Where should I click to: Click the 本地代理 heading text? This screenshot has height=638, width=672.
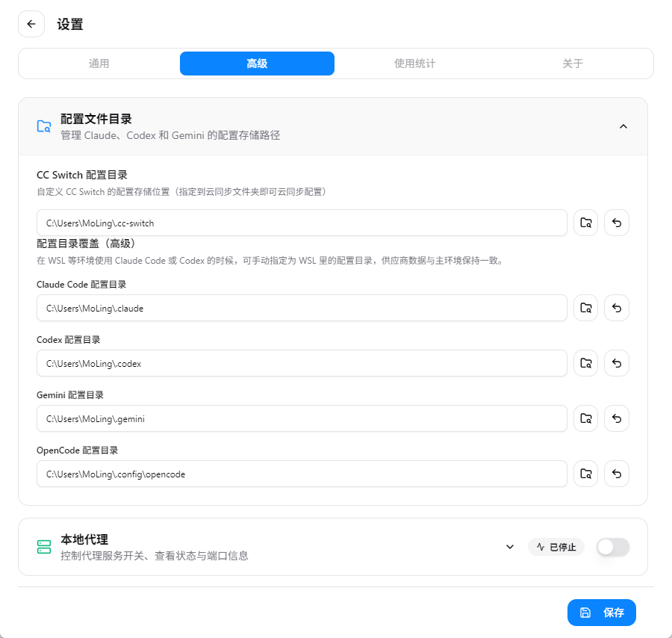pyautogui.click(x=84, y=539)
